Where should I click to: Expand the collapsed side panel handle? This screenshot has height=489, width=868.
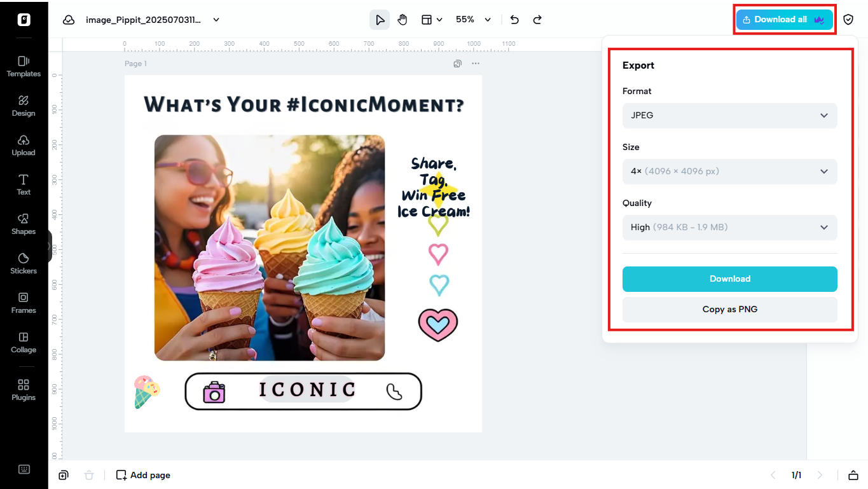click(50, 246)
